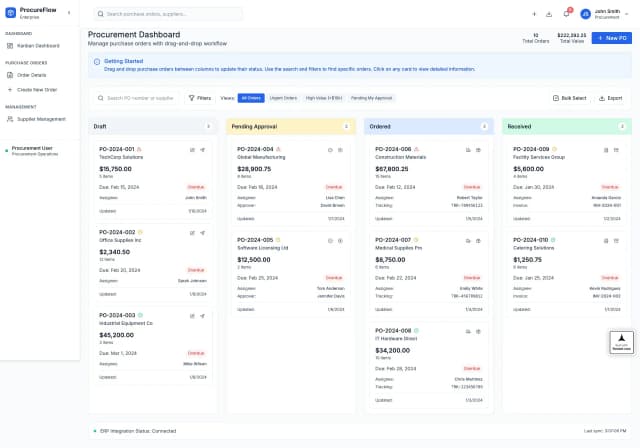The width and height of the screenshot is (640, 448).
Task: Click the Kanban Dashboard sidebar icon
Action: (9, 45)
